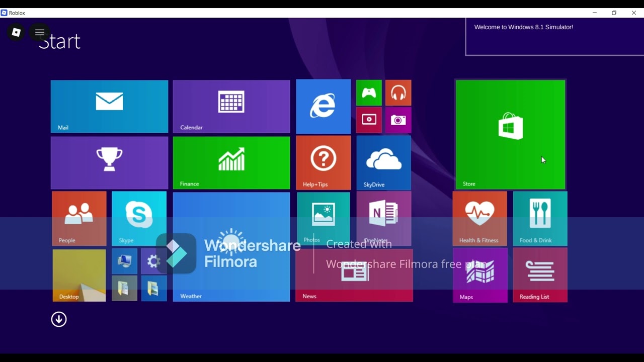
Task: Open the Finance tile
Action: point(231,163)
